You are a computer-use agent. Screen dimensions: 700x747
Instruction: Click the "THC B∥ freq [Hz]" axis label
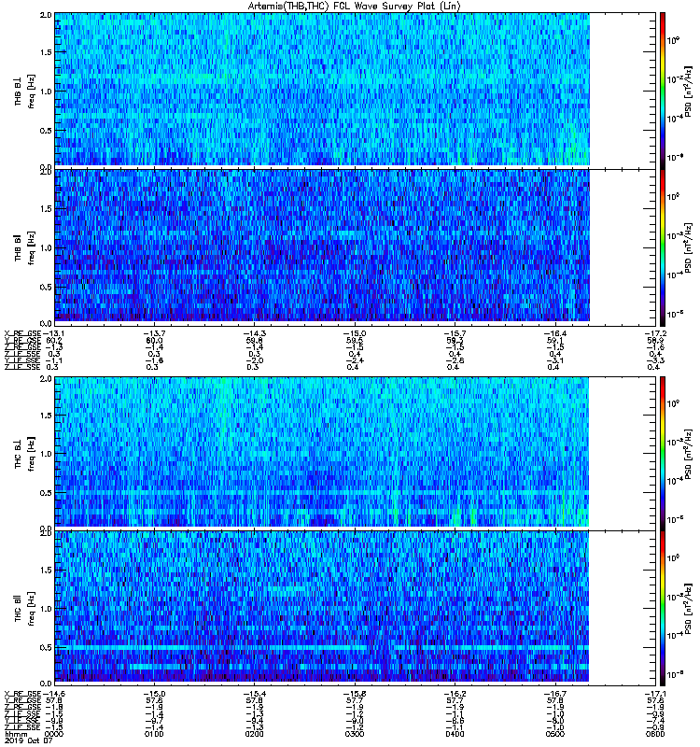pos(24,609)
